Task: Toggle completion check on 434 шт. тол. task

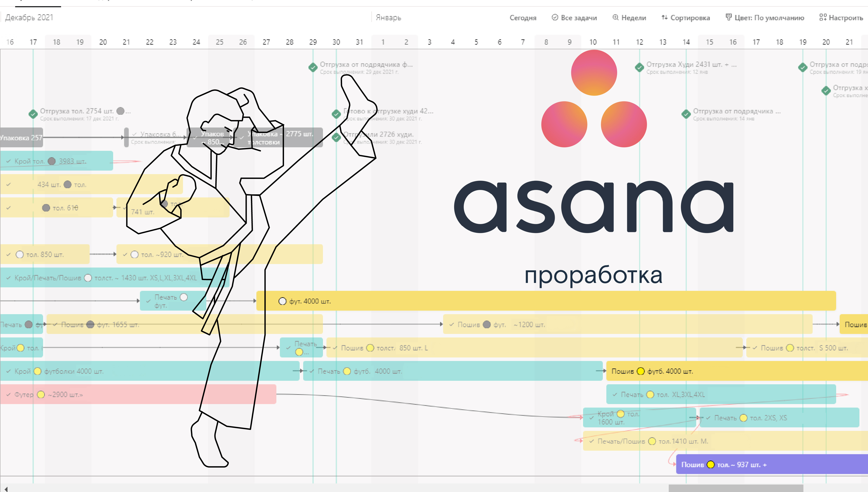Action: coord(8,184)
